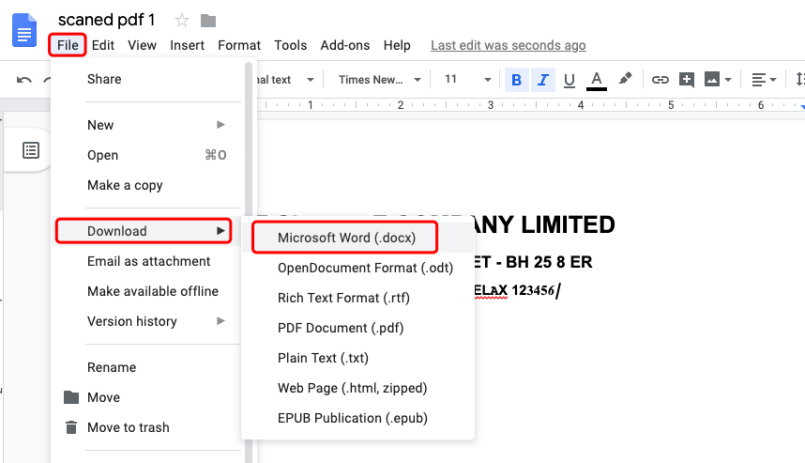Click the add comment icon
805x463 pixels.
click(x=687, y=80)
